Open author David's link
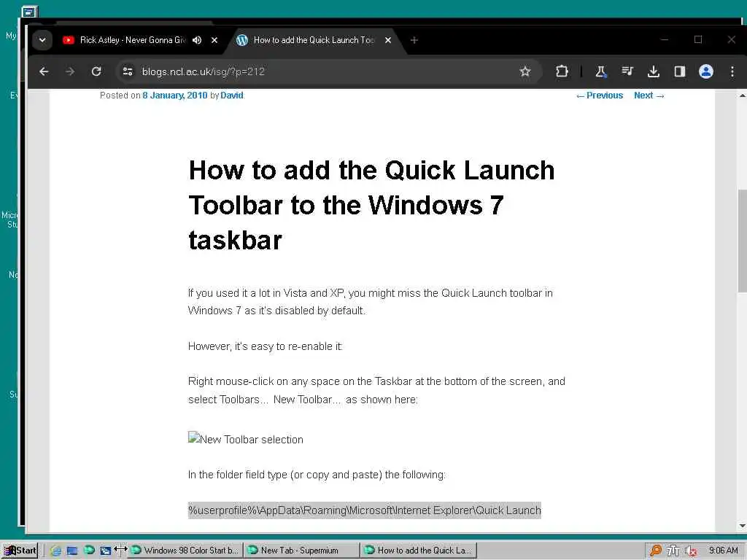The width and height of the screenshot is (747, 560). pyautogui.click(x=232, y=96)
